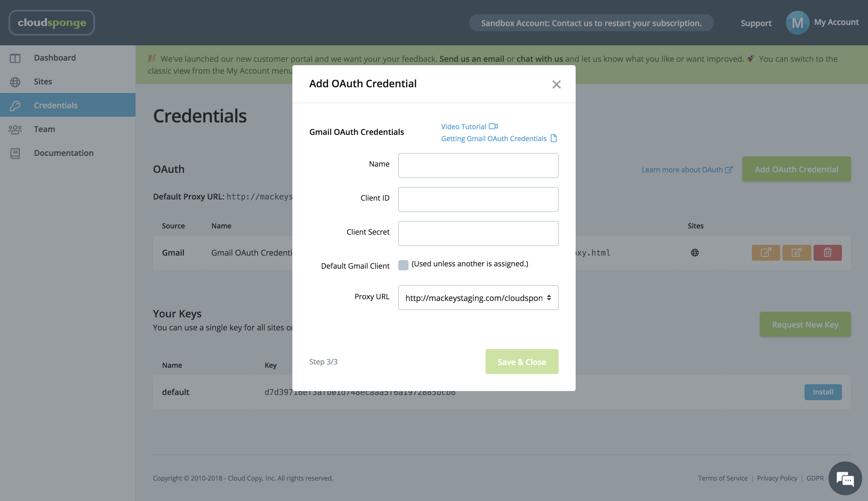868x501 pixels.
Task: Open Documentation from sidebar
Action: [x=64, y=153]
